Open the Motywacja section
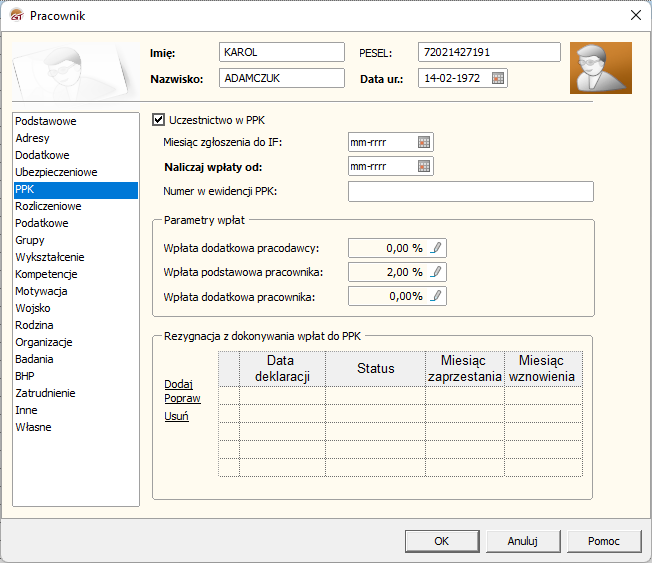The image size is (652, 563). point(75,291)
